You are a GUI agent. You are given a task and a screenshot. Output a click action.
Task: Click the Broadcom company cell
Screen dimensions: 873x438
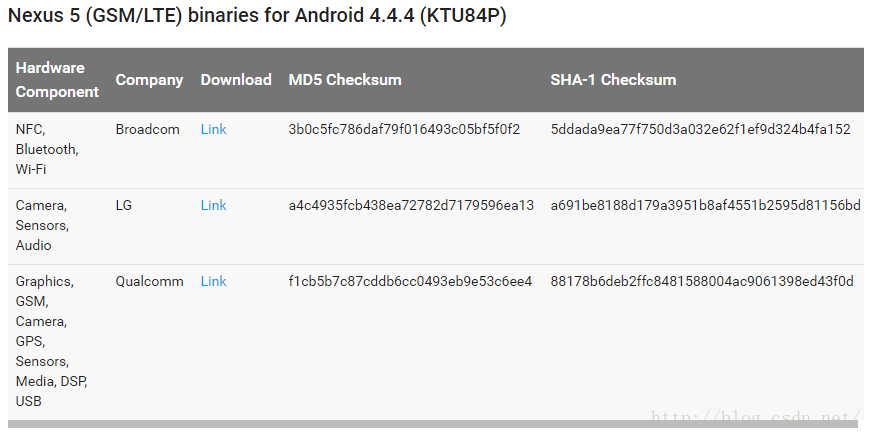point(147,129)
